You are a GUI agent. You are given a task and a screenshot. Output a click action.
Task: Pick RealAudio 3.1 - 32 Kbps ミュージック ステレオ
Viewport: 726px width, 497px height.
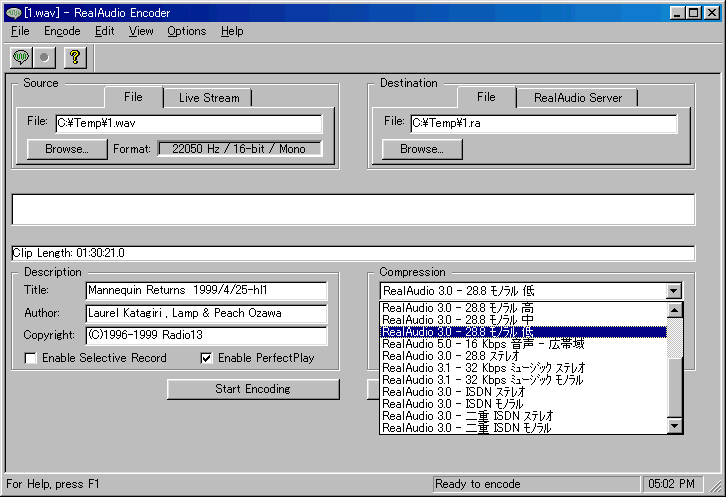pos(523,368)
